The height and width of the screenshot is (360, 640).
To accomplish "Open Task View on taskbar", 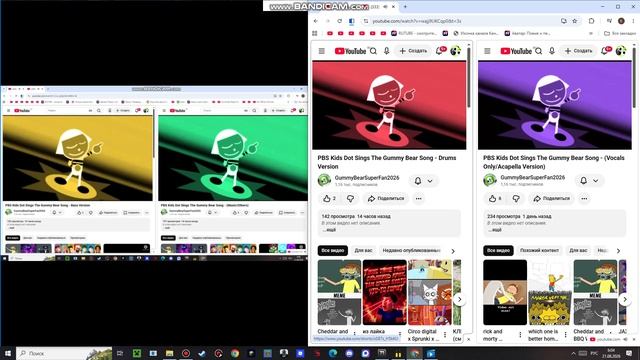I will click(120, 353).
